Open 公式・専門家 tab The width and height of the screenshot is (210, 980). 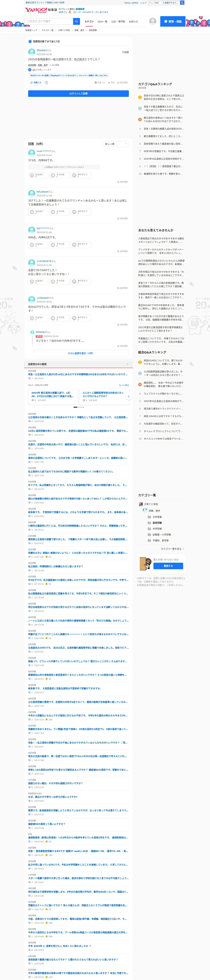(x=118, y=22)
